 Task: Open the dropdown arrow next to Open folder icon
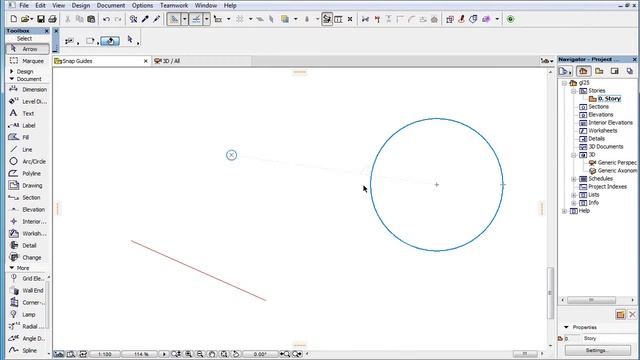pos(32,19)
